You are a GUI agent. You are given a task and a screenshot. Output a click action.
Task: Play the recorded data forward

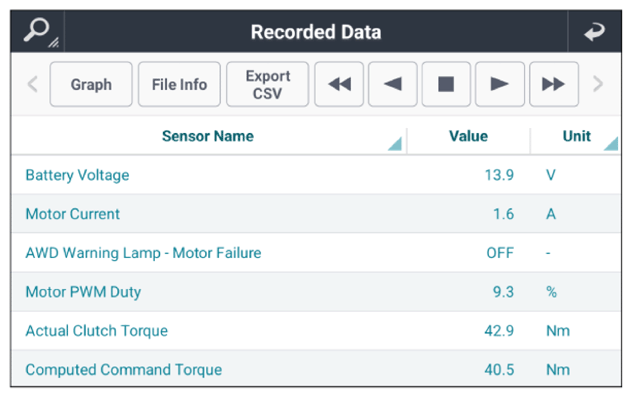point(500,84)
